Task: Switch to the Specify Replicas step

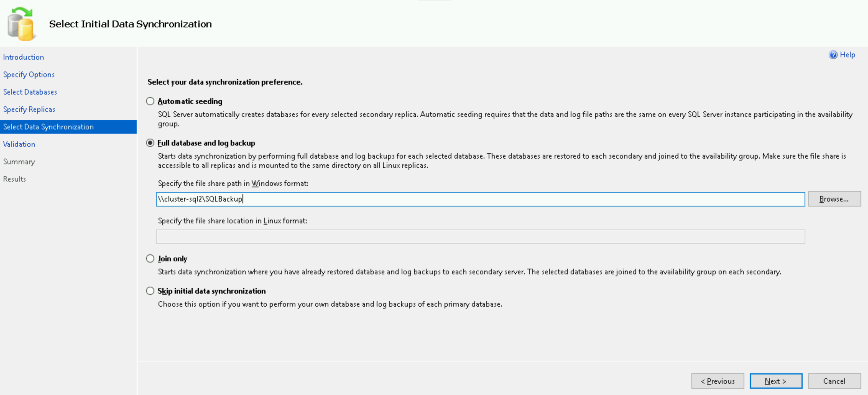Action: coord(29,109)
